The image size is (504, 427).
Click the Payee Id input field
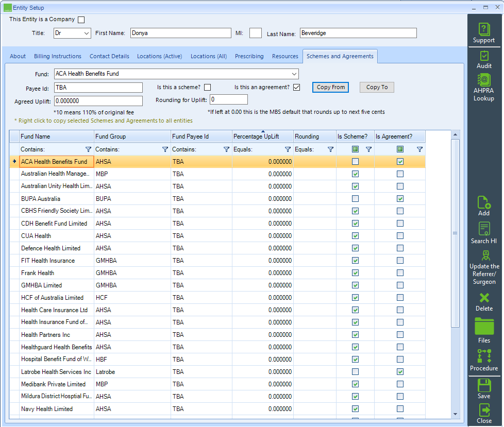tap(98, 88)
